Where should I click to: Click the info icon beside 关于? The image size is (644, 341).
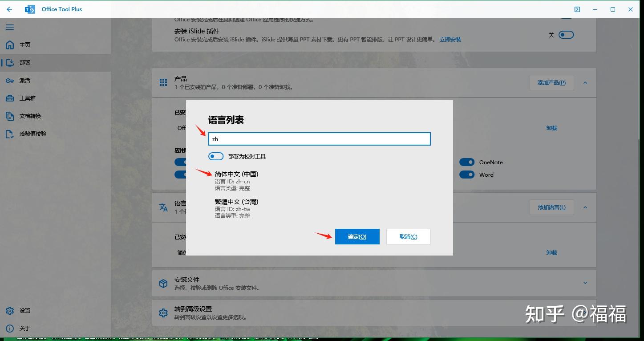(x=10, y=328)
